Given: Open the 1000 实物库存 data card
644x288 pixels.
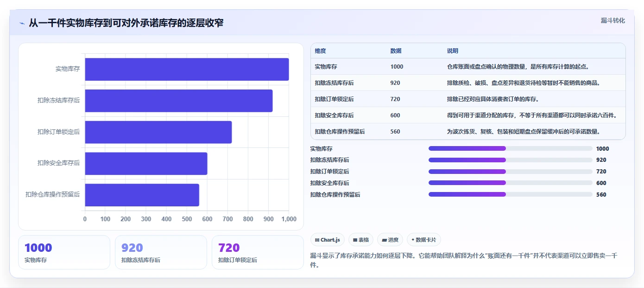Looking at the screenshot, I should [x=64, y=252].
